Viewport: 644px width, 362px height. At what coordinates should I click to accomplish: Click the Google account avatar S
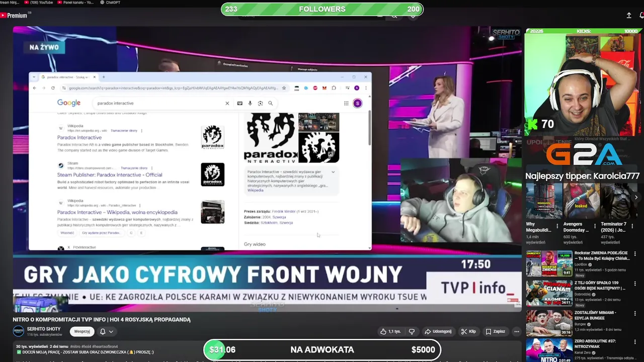pos(357,103)
